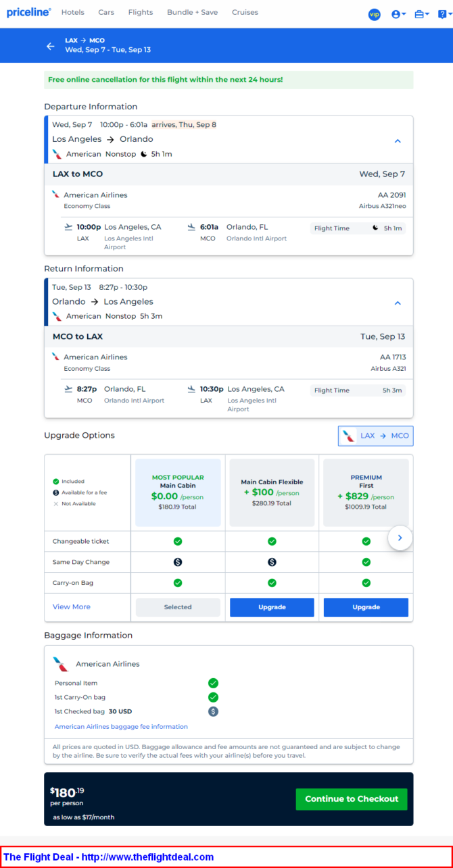
Task: Click the 8:27p departure plane icon
Action: [68, 389]
